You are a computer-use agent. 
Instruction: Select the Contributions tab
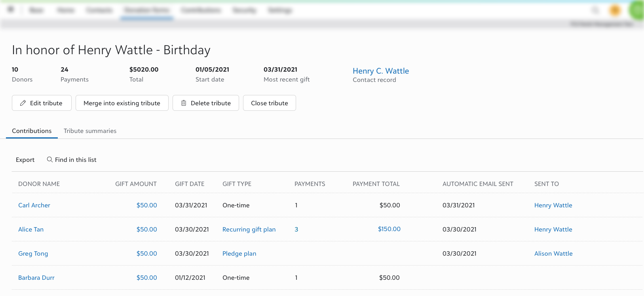pos(32,131)
